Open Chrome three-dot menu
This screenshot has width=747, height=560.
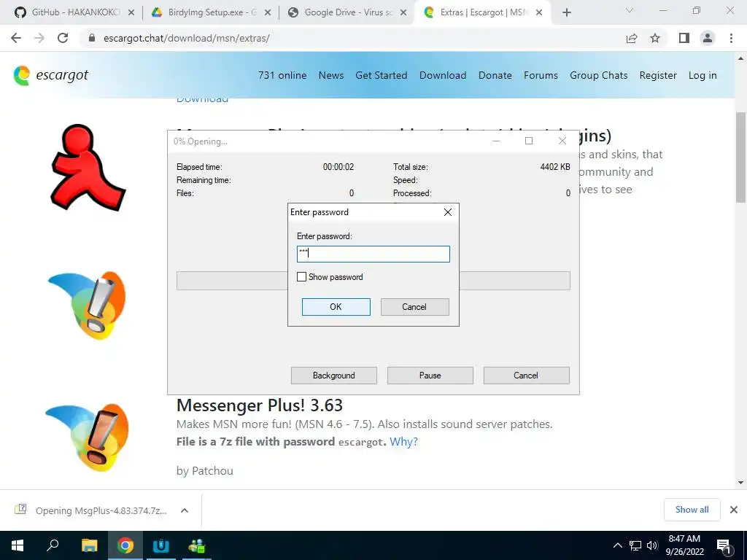click(x=731, y=38)
